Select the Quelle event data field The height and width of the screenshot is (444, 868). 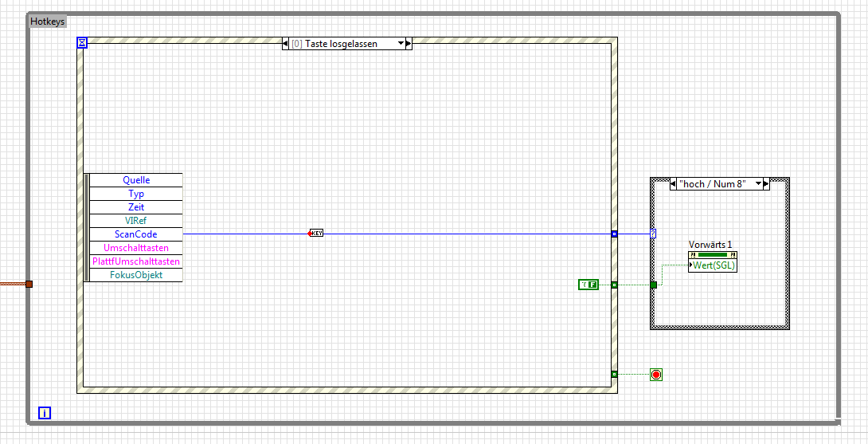[x=136, y=180]
